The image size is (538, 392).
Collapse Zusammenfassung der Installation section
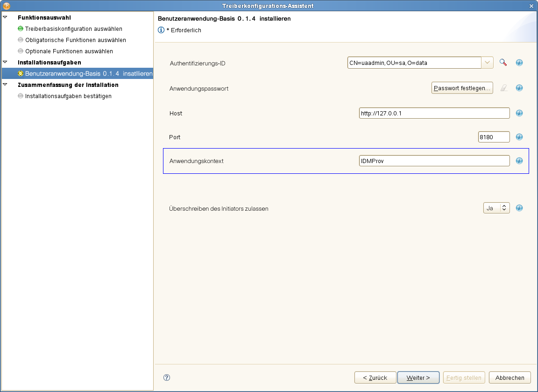(5, 85)
